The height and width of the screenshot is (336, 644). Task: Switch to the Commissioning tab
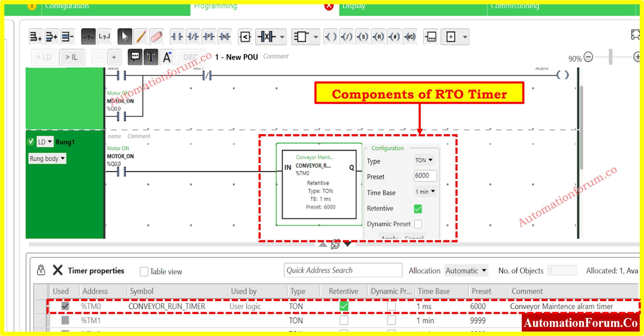pos(515,6)
